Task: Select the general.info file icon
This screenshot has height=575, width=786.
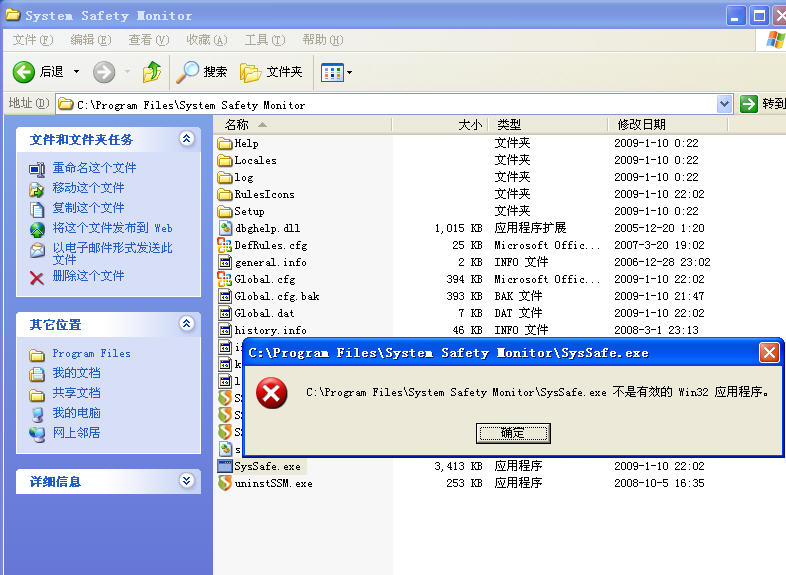Action: coord(225,262)
